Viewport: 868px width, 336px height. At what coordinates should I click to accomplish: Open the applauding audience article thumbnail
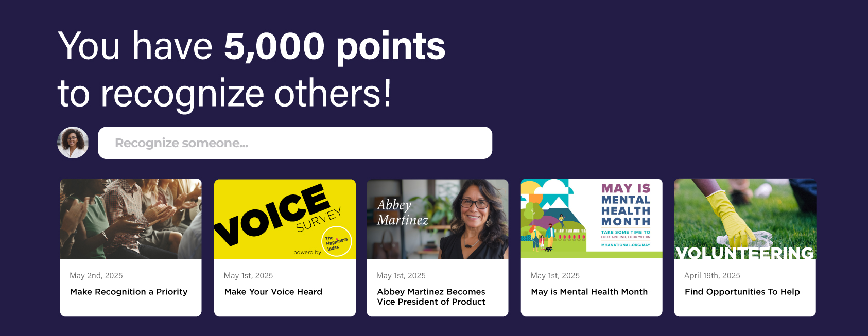(x=131, y=219)
